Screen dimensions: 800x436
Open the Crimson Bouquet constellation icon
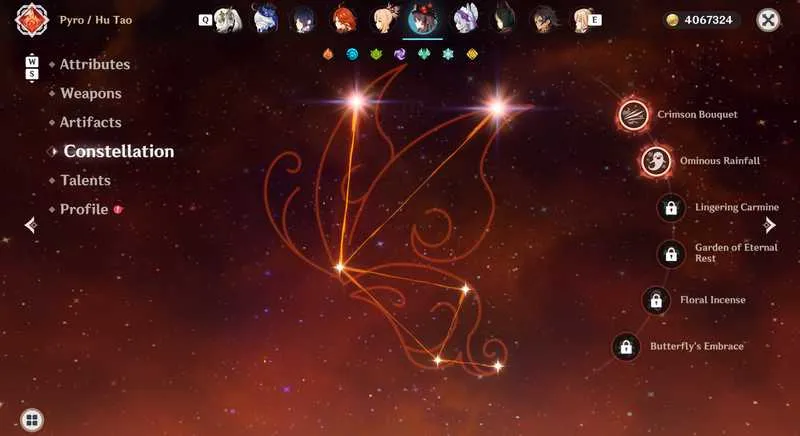tap(634, 115)
